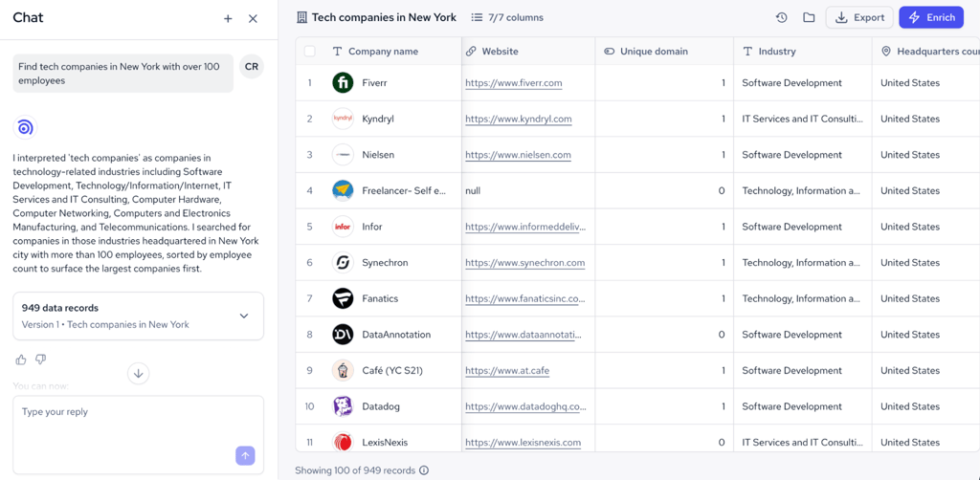Select Kyndryl's IT Services industry cell

803,119
